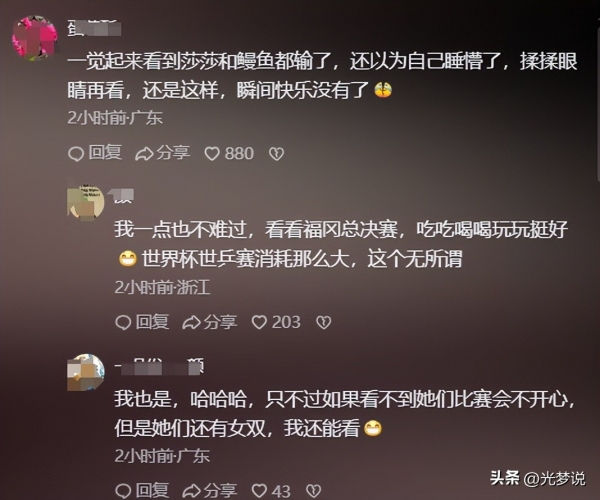Like the comment showing 43 likes
The image size is (600, 500).
click(x=271, y=491)
